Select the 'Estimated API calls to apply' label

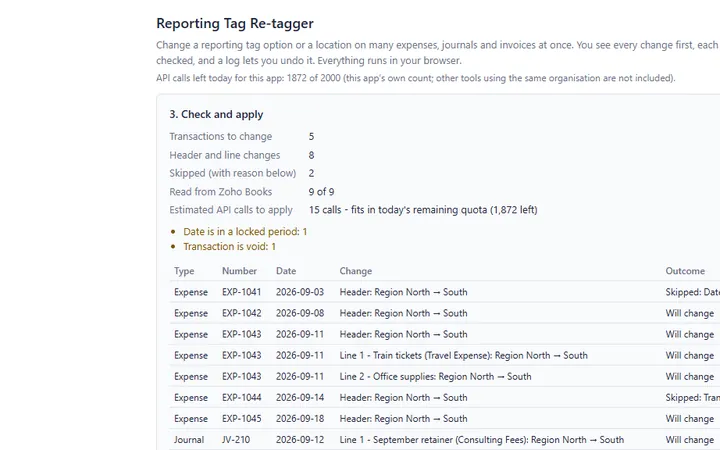click(231, 210)
